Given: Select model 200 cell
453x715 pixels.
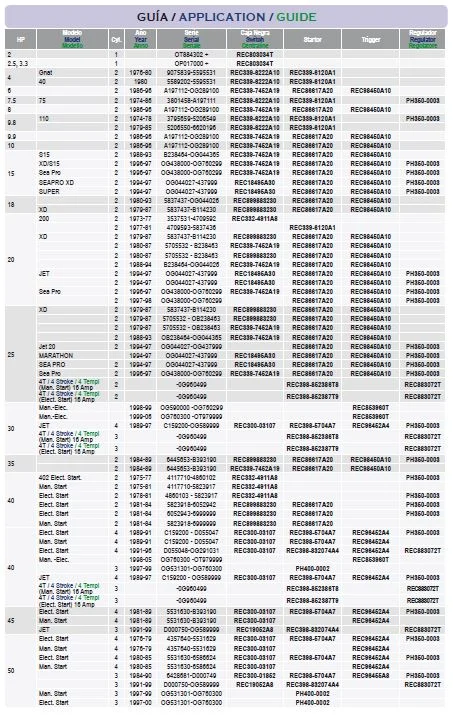Looking at the screenshot, I should click(x=73, y=218).
